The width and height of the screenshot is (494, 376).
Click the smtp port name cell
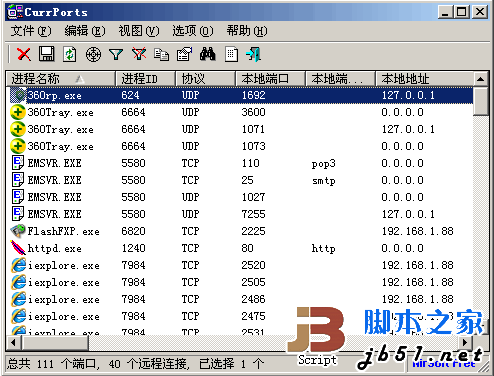click(x=324, y=181)
